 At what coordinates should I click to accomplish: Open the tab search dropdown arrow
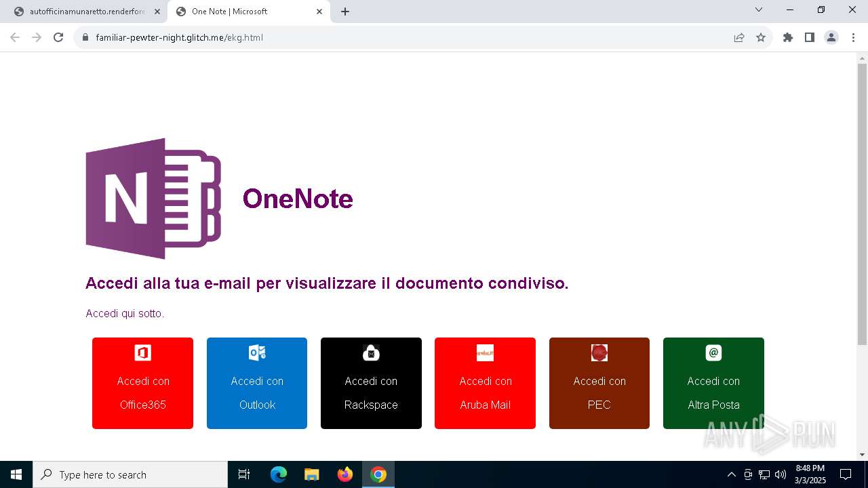coord(759,9)
